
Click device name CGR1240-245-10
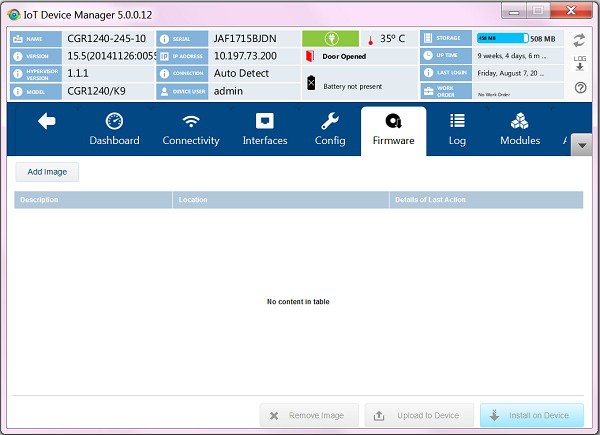[x=106, y=39]
